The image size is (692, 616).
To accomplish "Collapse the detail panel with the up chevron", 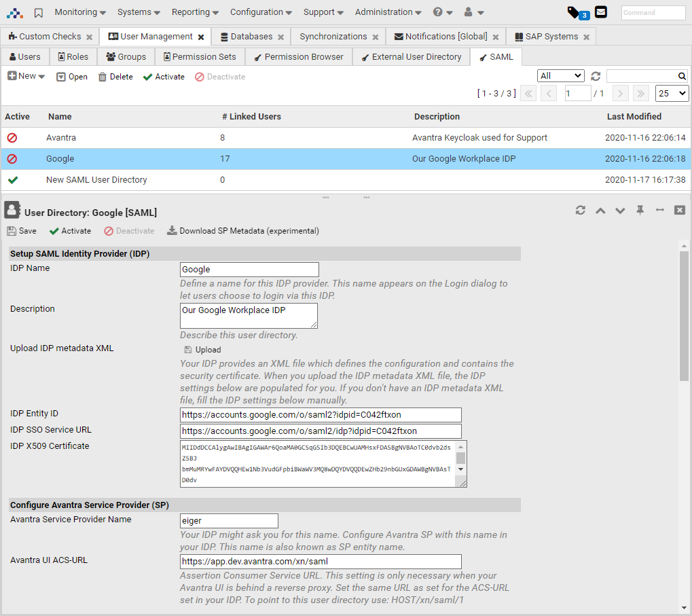I will click(x=600, y=211).
